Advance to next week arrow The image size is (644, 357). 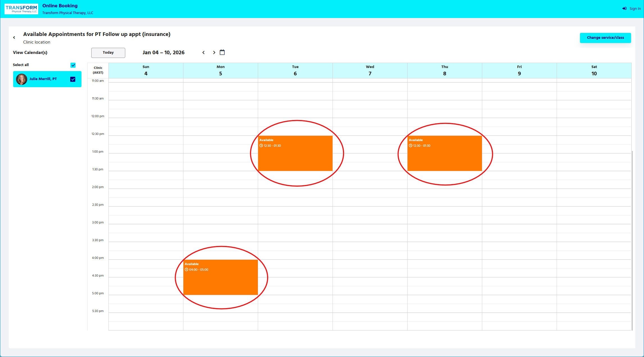coord(214,53)
